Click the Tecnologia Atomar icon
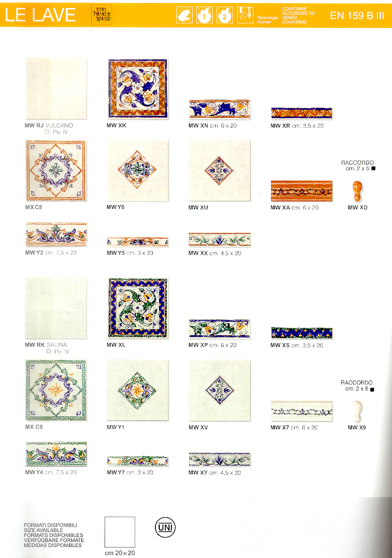The image size is (392, 558). (x=245, y=15)
